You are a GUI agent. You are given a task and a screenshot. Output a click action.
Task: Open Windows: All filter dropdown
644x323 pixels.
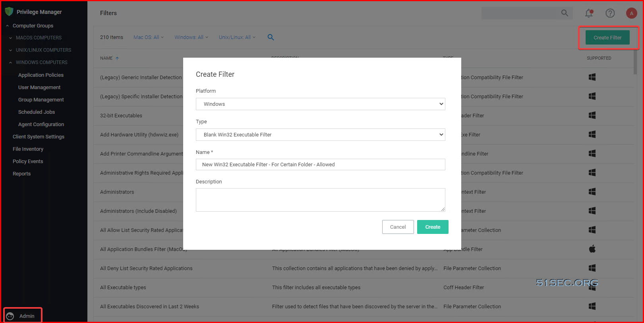pyautogui.click(x=191, y=37)
